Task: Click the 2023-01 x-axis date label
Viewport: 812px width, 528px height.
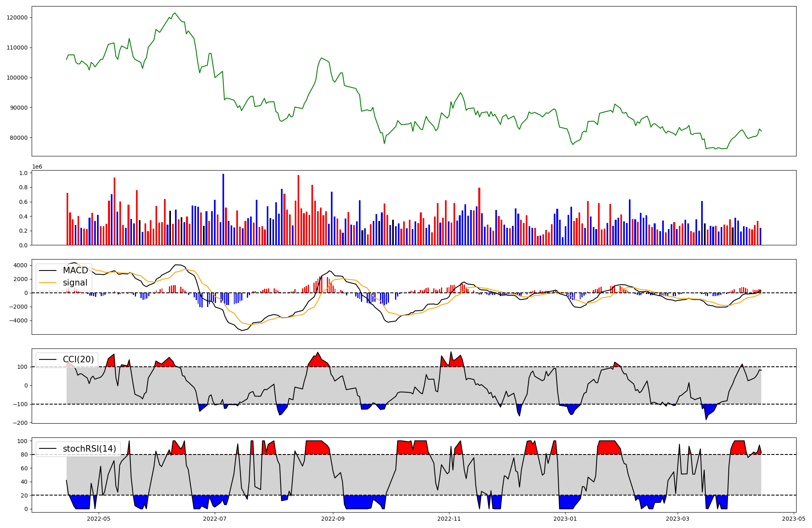Action: 565,519
